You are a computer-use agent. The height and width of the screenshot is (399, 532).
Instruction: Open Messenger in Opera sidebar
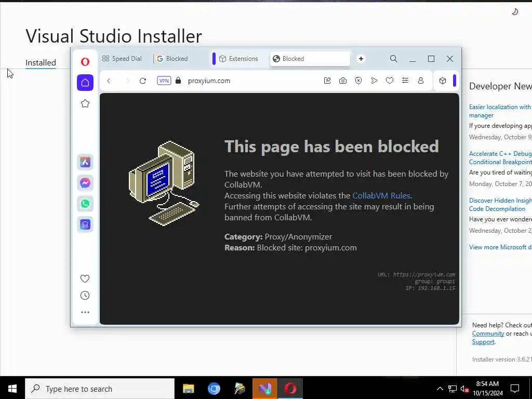pos(85,183)
